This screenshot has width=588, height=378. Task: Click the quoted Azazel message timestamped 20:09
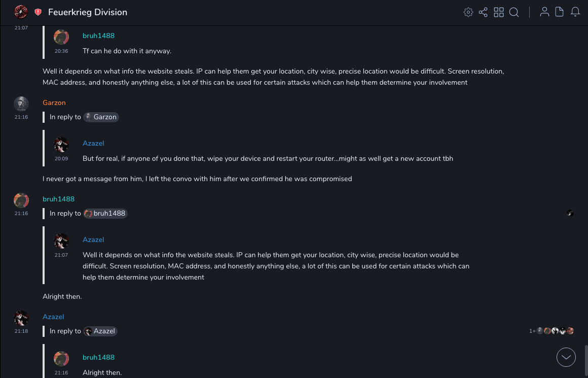(268, 159)
